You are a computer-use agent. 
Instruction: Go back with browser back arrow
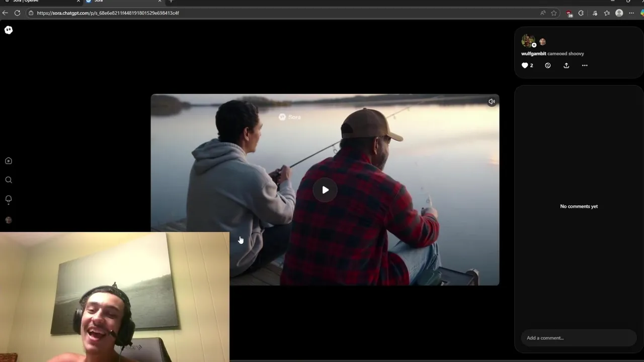click(x=5, y=13)
